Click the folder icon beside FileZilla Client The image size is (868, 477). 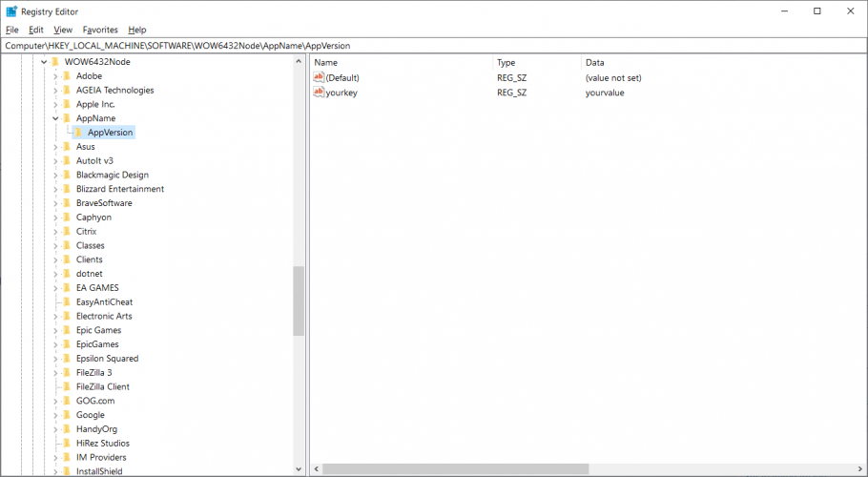(x=68, y=386)
